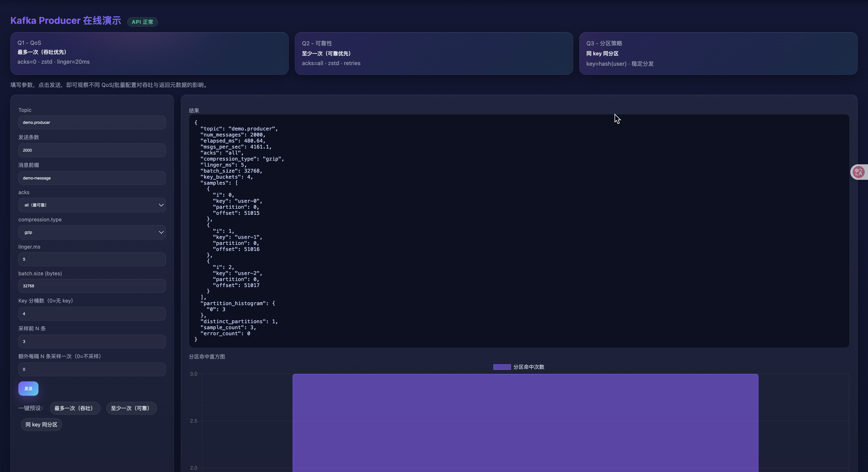Viewport: 868px width, 472px height.
Task: Click the 消息前缀 text field
Action: point(92,178)
